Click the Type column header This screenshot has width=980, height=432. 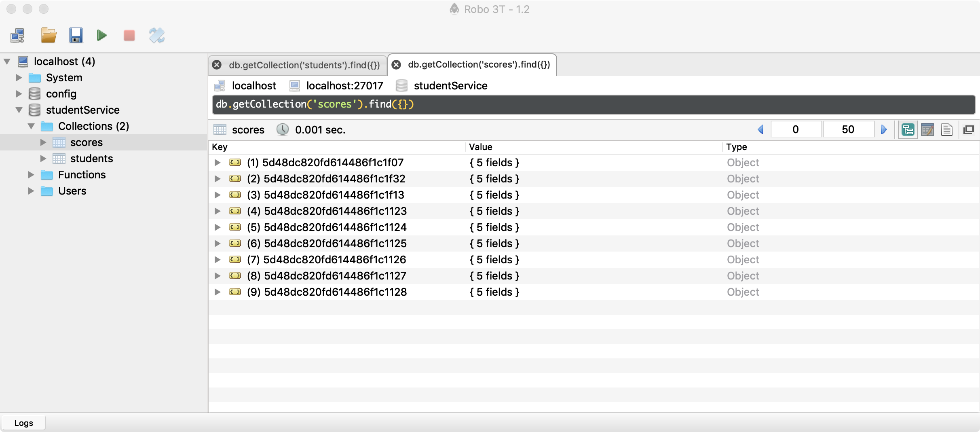851,147
